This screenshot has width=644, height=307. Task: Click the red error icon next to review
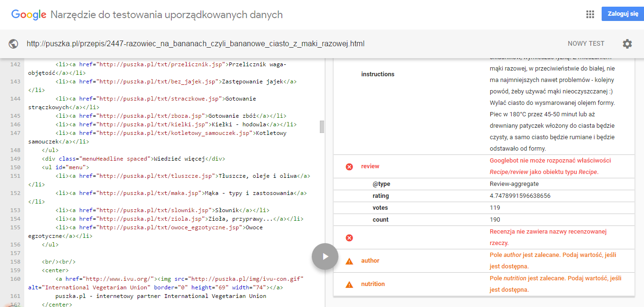(349, 166)
